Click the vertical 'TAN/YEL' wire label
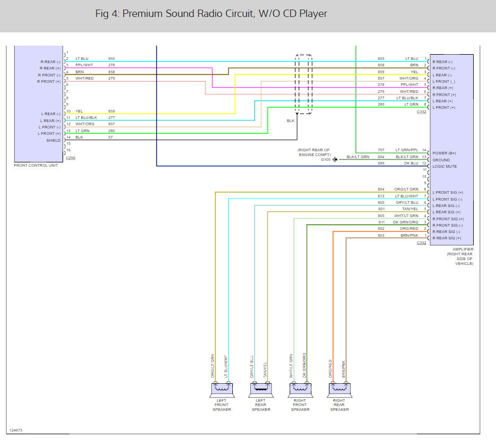Screen dimensions: 496x448 point(265,369)
